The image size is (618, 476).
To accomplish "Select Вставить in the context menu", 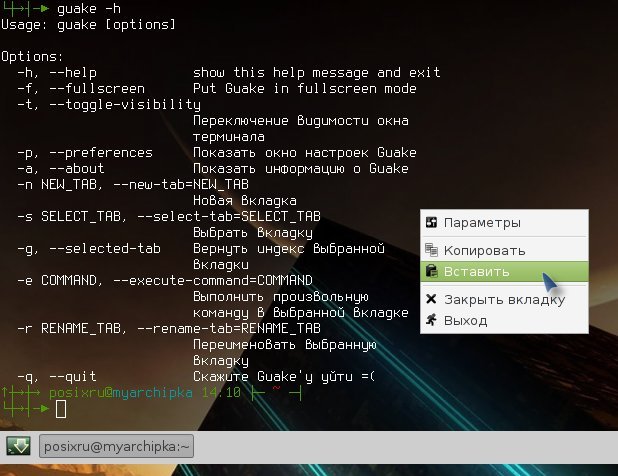I will coord(504,271).
